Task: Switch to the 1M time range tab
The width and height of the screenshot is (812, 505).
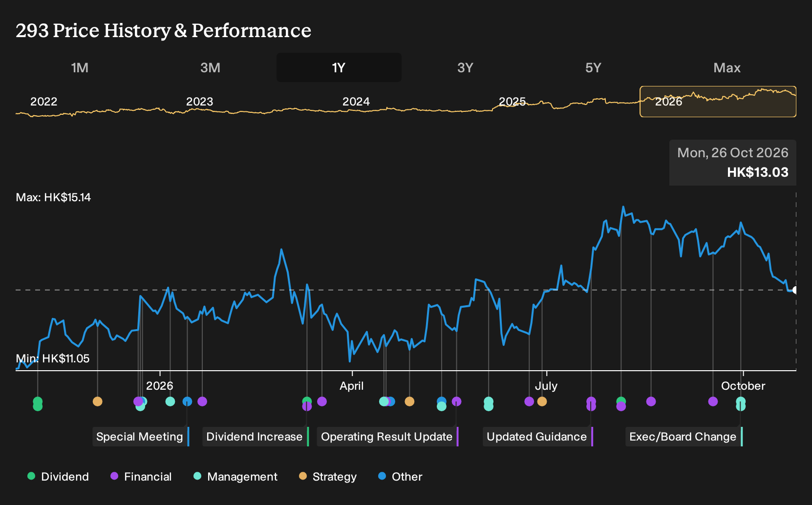Action: pyautogui.click(x=80, y=67)
